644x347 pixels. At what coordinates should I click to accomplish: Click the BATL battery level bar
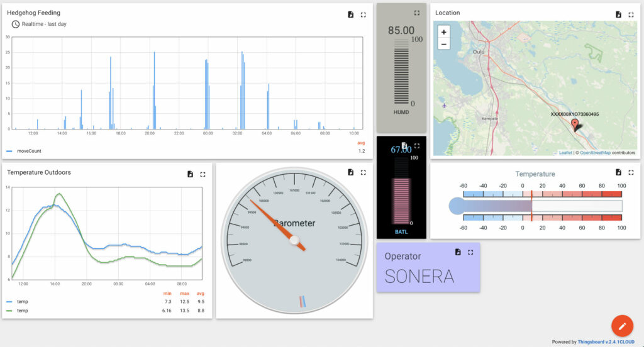tap(401, 201)
